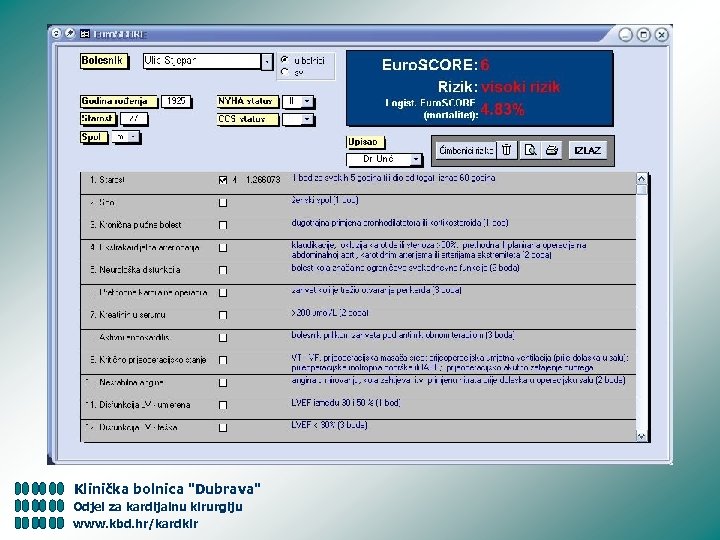
Task: Check the Spol risk factor checkbox
Action: [x=223, y=202]
